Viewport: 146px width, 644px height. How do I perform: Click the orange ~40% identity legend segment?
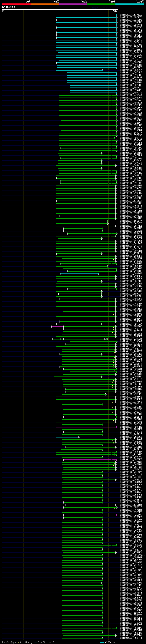tap(45, 4)
